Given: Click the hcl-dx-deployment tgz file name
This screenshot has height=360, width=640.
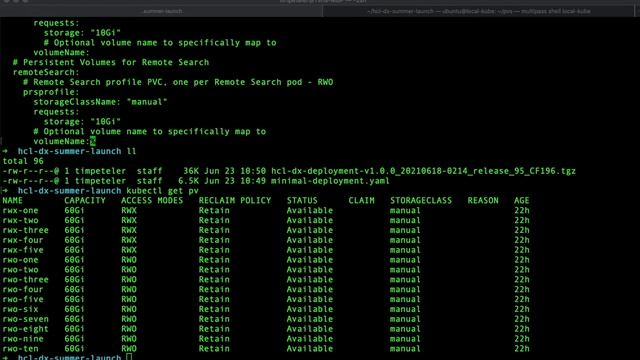Looking at the screenshot, I should pos(423,171).
